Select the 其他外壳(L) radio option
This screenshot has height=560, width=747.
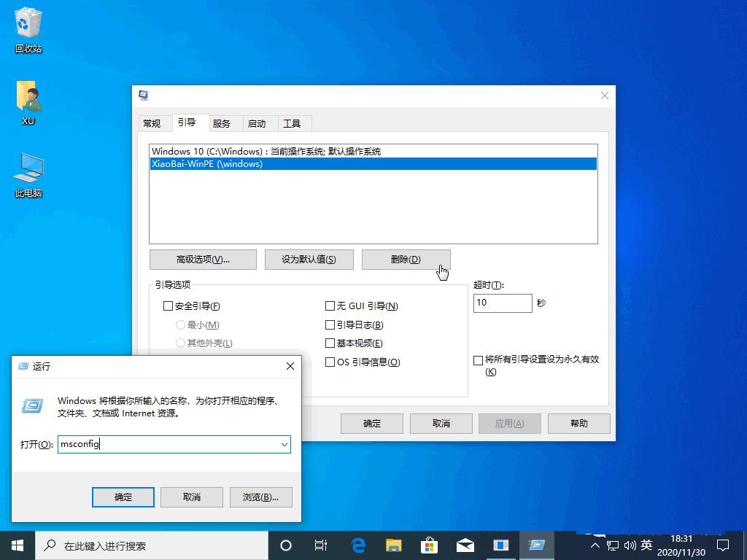coord(180,343)
